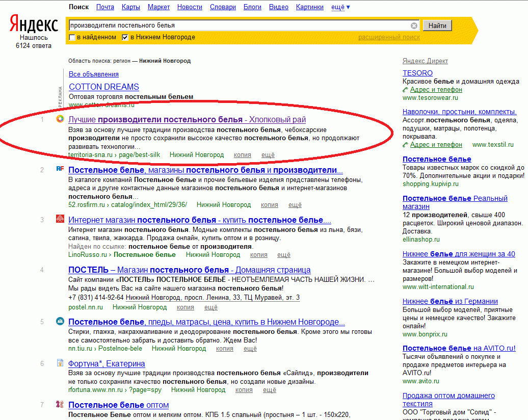Open the Картинки service tab
Screen dimensions: 528x420
(310, 7)
